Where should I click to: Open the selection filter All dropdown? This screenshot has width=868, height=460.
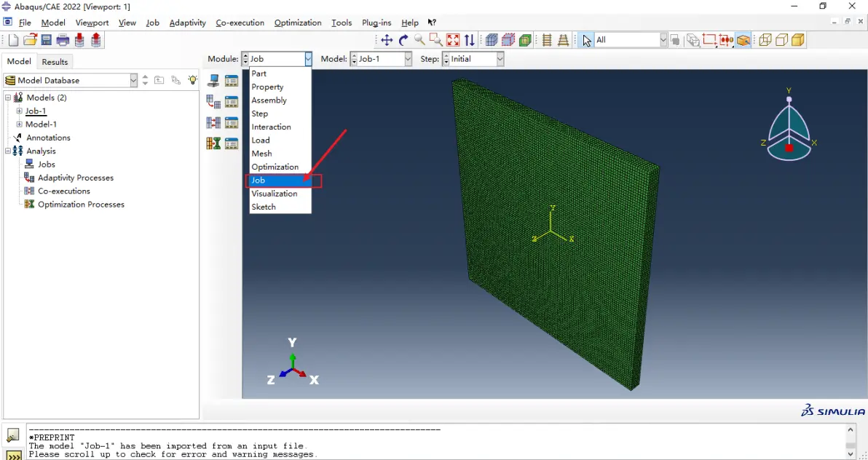[x=663, y=40]
